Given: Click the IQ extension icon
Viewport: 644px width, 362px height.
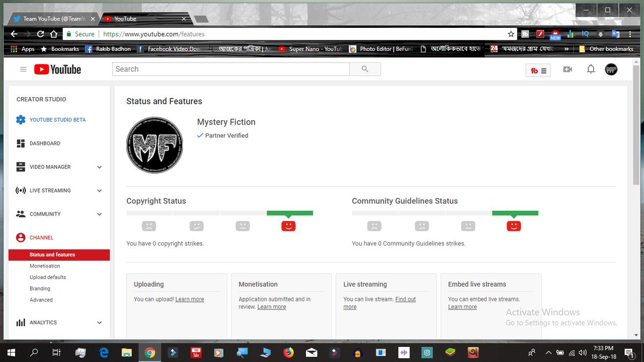Looking at the screenshot, I should 586,34.
